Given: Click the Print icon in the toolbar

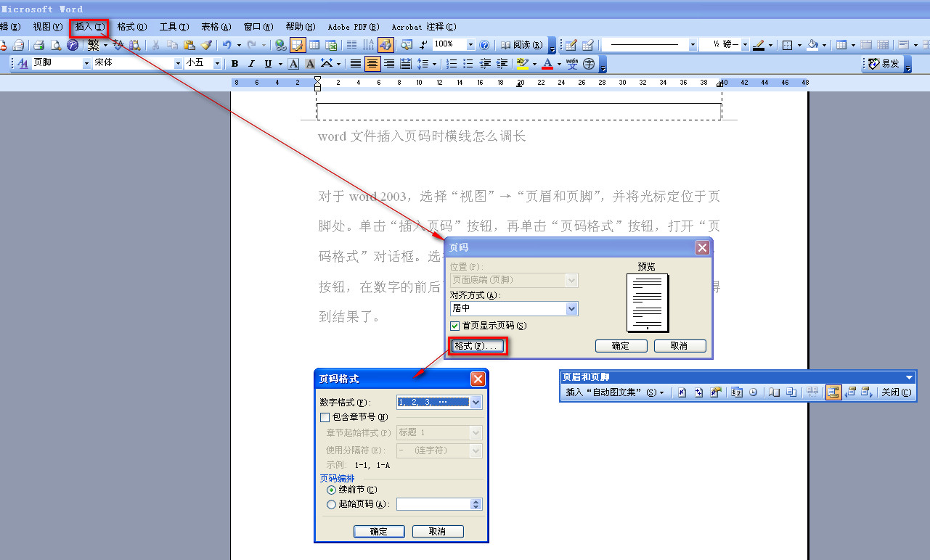Looking at the screenshot, I should click(x=39, y=45).
